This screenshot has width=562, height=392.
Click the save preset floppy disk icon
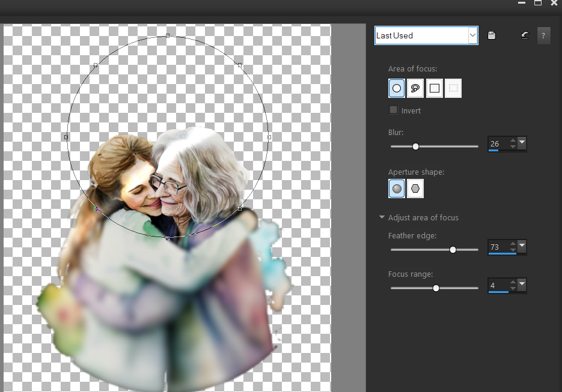[x=492, y=35]
